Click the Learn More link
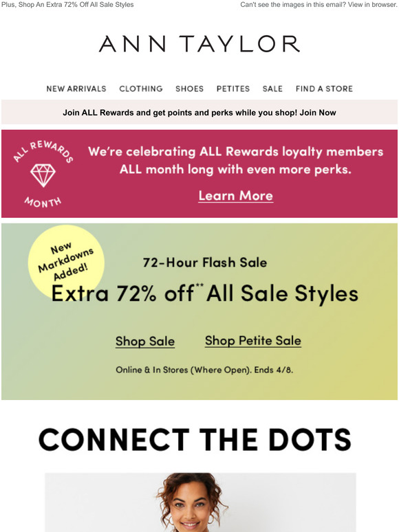This screenshot has height=532, width=399. pos(236,196)
